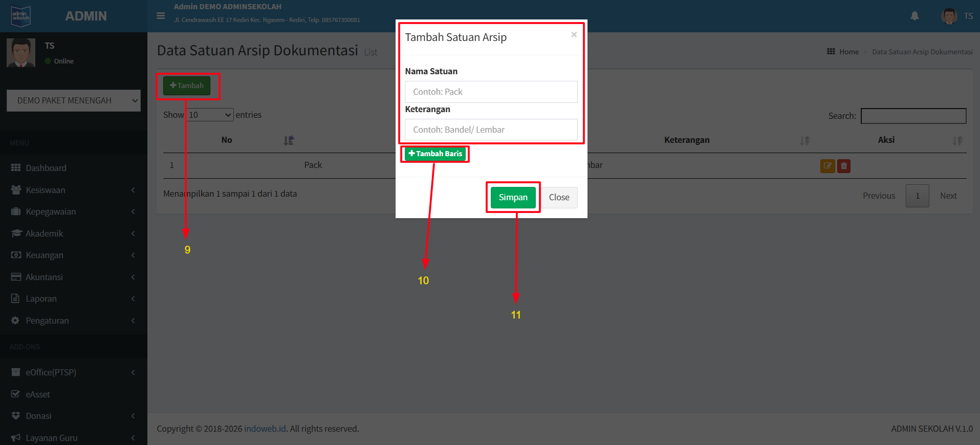The height and width of the screenshot is (445, 980).
Task: Click the admin sekolah logo icon
Action: 21,16
